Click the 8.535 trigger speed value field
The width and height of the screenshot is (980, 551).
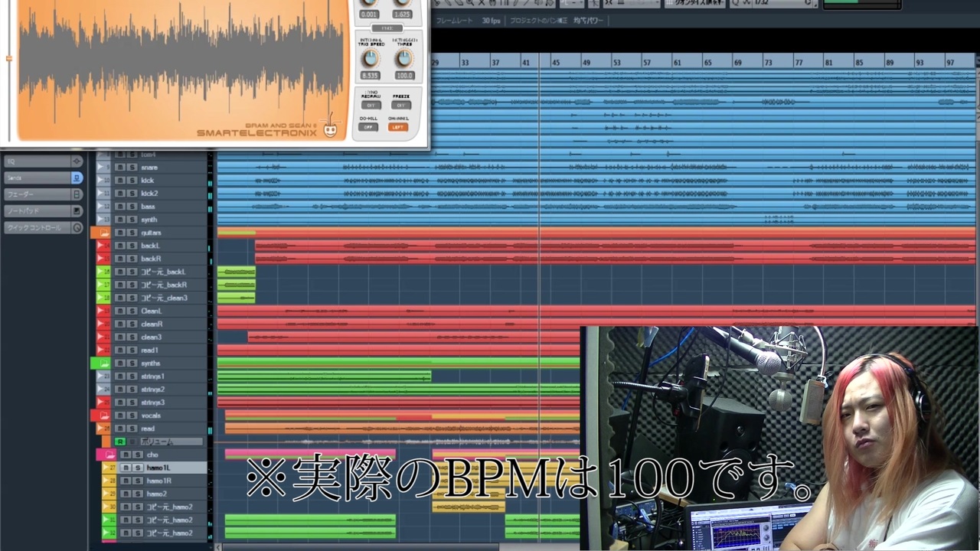(x=371, y=76)
